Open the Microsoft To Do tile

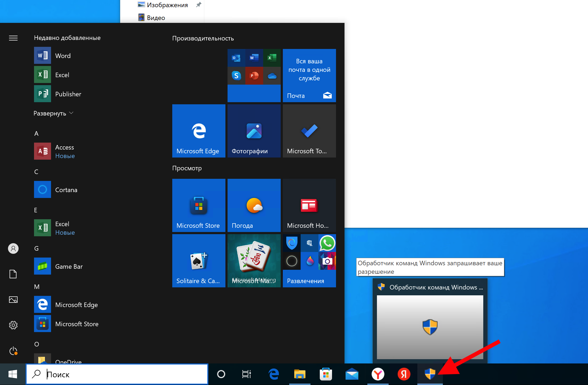pyautogui.click(x=309, y=131)
